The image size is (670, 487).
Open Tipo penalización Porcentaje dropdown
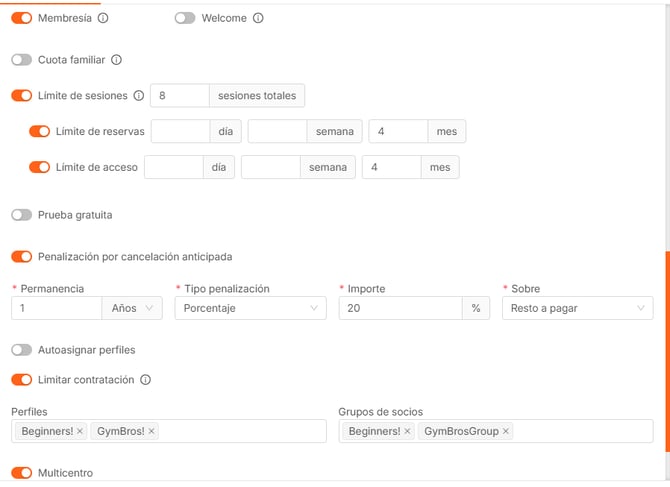tap(250, 309)
